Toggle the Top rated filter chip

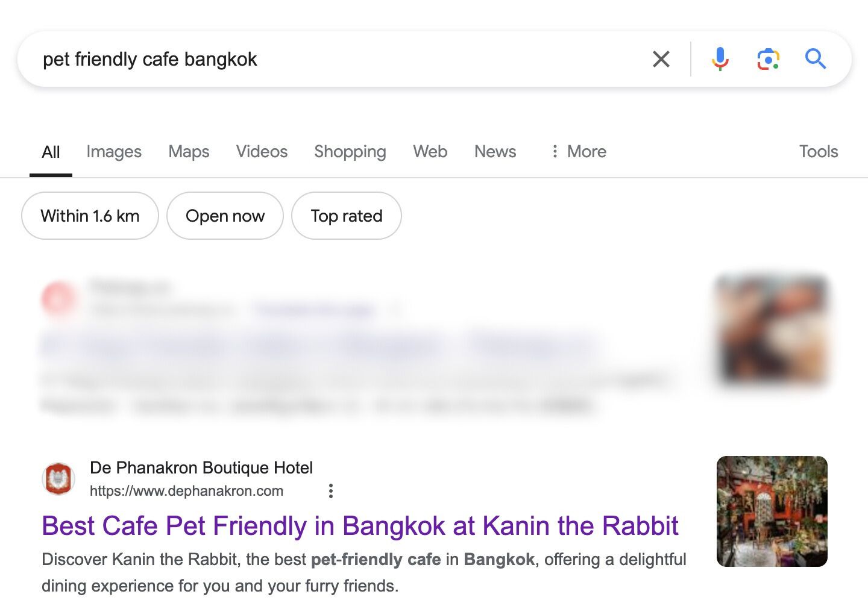[x=346, y=216]
